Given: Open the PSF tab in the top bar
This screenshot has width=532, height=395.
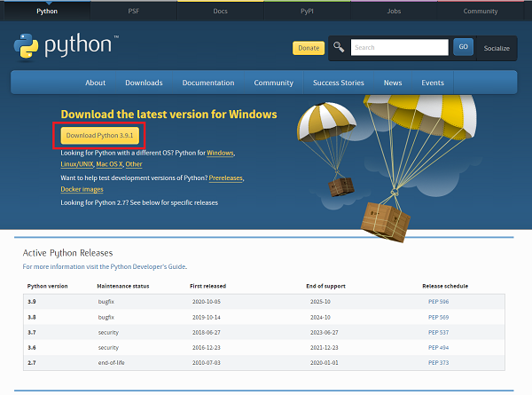Looking at the screenshot, I should pyautogui.click(x=134, y=12).
